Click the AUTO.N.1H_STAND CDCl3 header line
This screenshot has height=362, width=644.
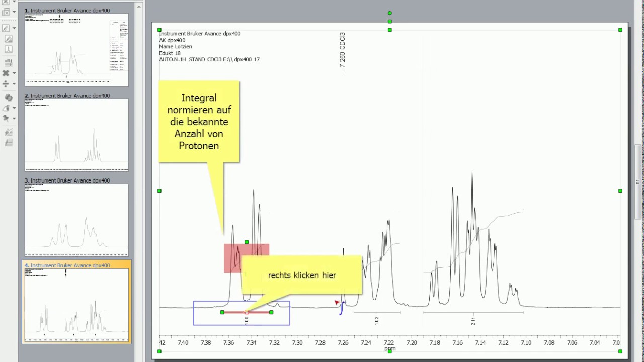(x=209, y=59)
